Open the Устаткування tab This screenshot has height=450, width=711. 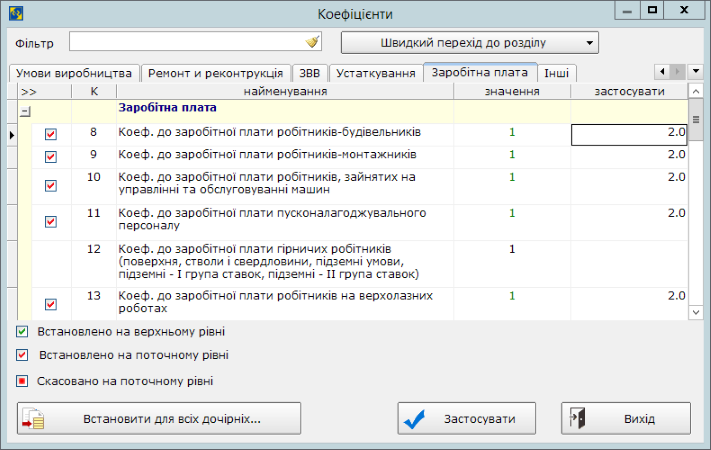[x=374, y=74]
